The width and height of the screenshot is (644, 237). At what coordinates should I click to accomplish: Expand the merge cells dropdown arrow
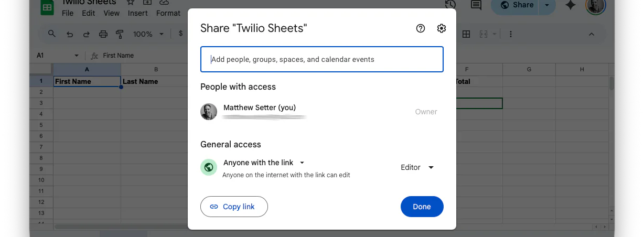[x=495, y=34]
